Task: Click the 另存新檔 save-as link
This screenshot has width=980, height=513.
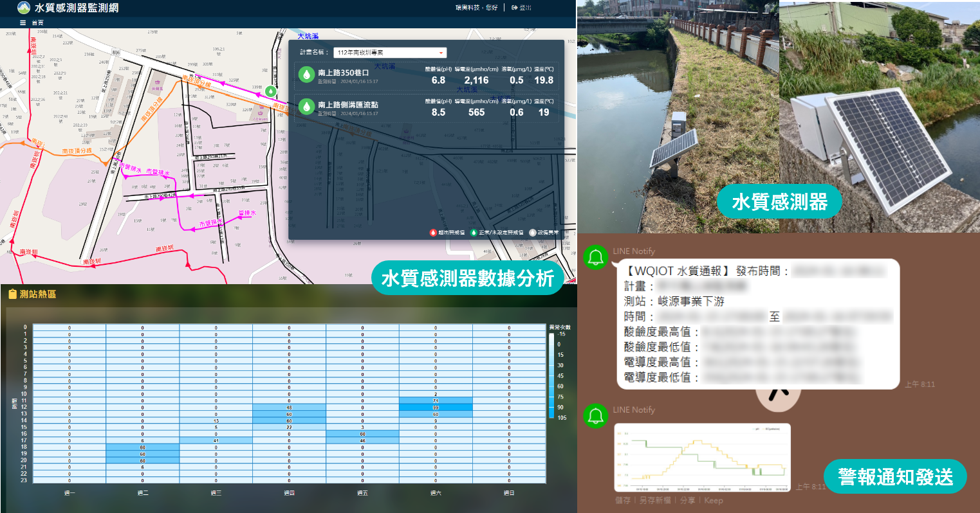Action: (654, 500)
